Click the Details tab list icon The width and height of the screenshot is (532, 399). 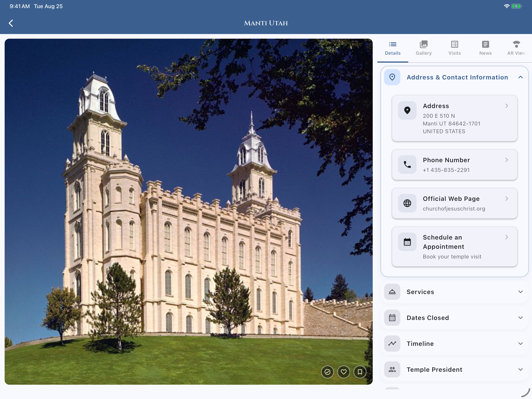tap(392, 44)
